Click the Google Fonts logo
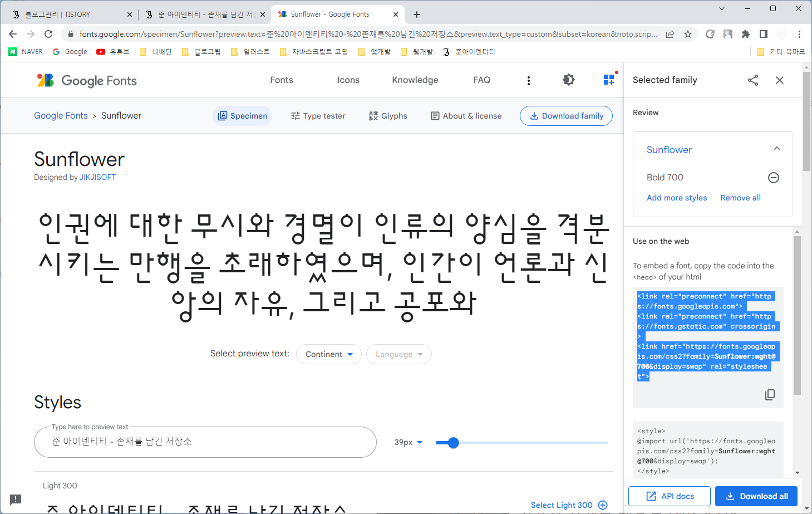This screenshot has height=514, width=812. click(x=87, y=80)
